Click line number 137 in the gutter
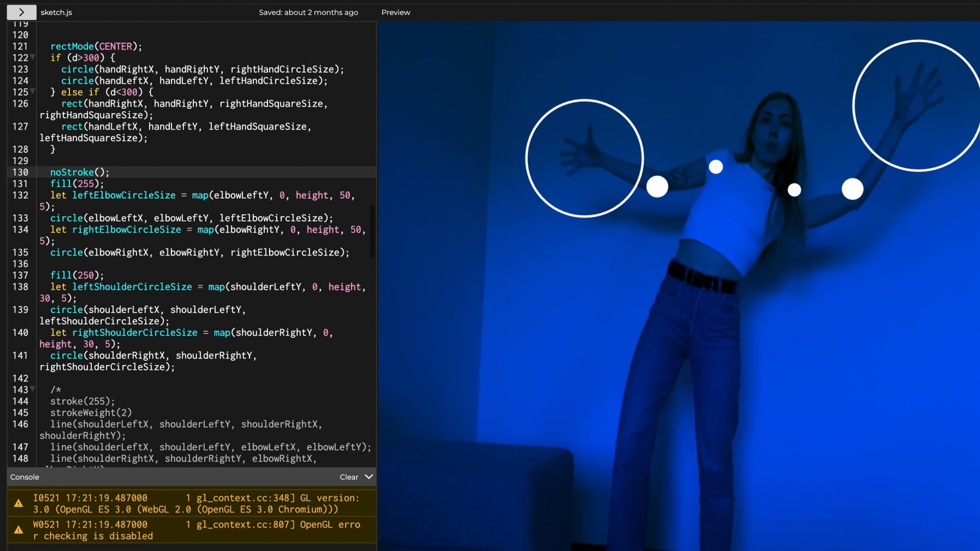The image size is (980, 551). tap(20, 275)
